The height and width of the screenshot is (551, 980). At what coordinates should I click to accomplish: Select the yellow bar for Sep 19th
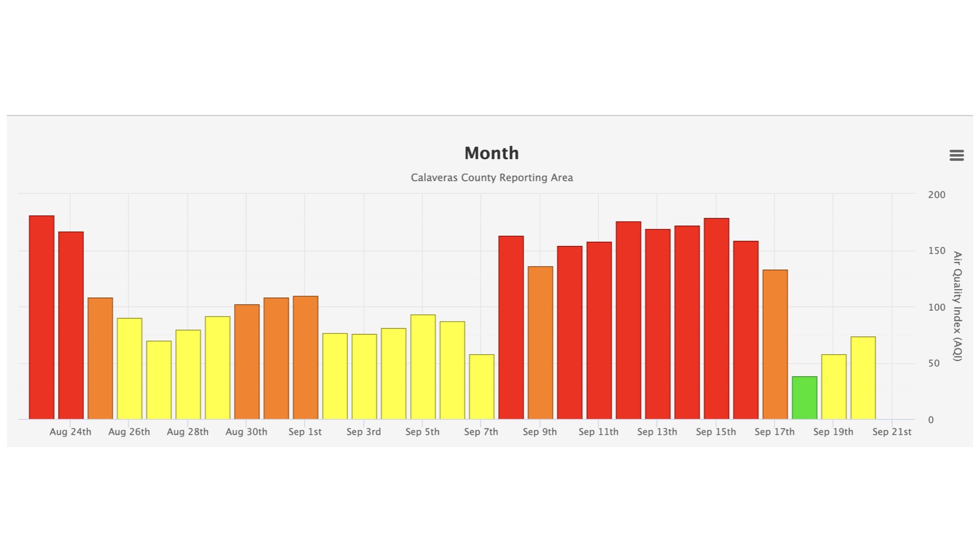point(834,387)
